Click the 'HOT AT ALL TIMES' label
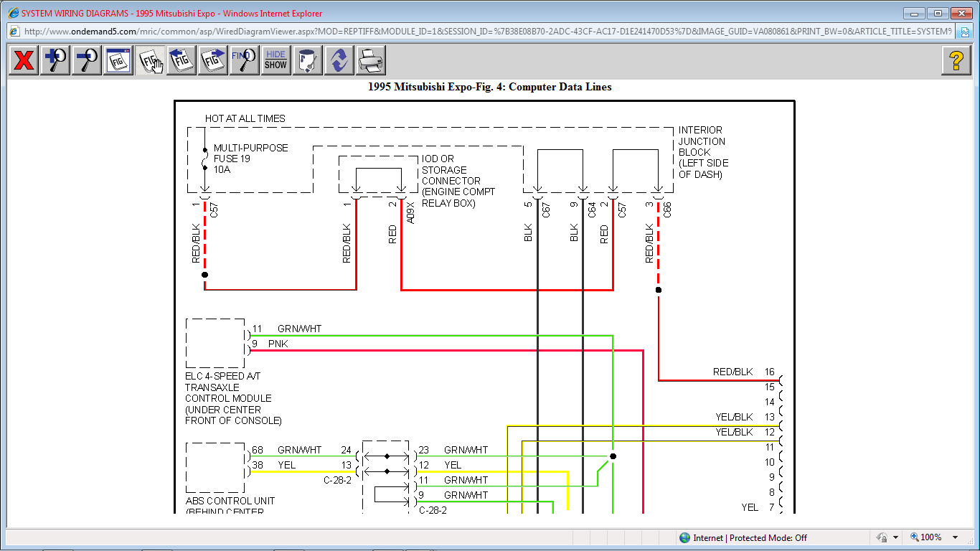The height and width of the screenshot is (551, 980). point(245,118)
